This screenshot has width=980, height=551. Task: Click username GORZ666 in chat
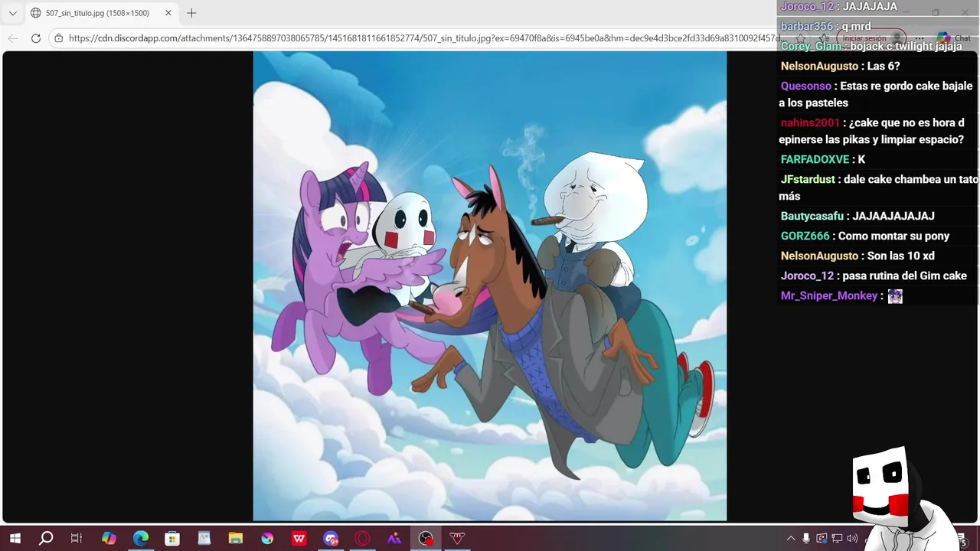[805, 236]
